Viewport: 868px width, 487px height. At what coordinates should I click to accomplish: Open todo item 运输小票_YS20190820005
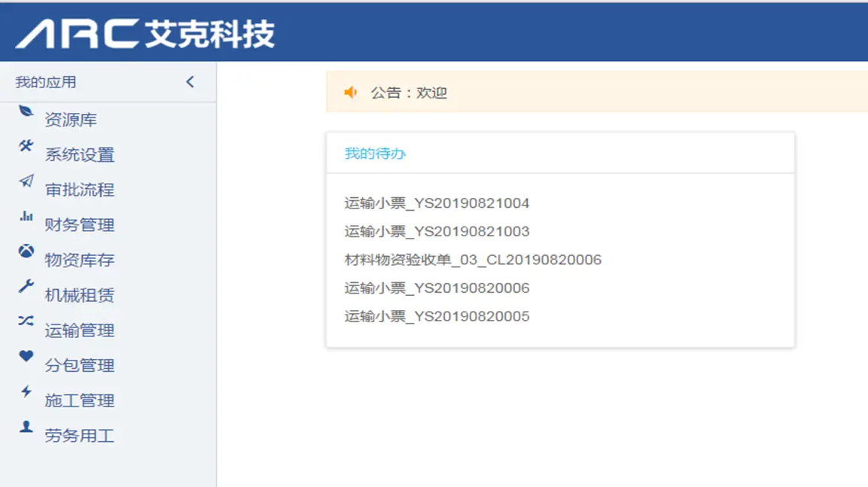[437, 317]
